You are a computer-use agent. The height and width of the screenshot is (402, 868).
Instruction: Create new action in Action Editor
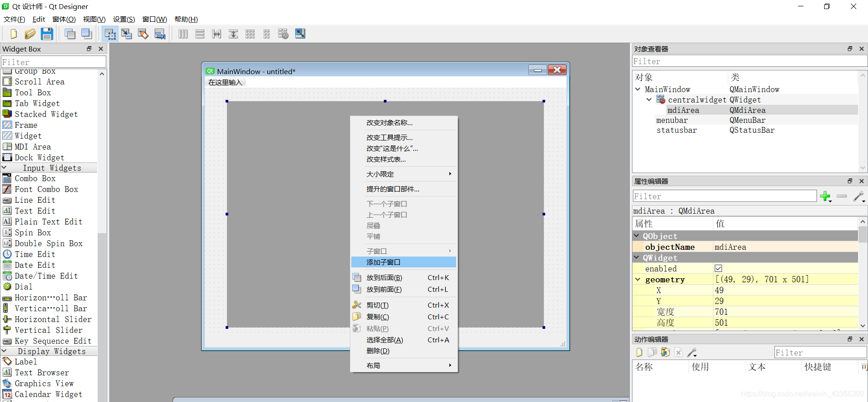point(639,352)
